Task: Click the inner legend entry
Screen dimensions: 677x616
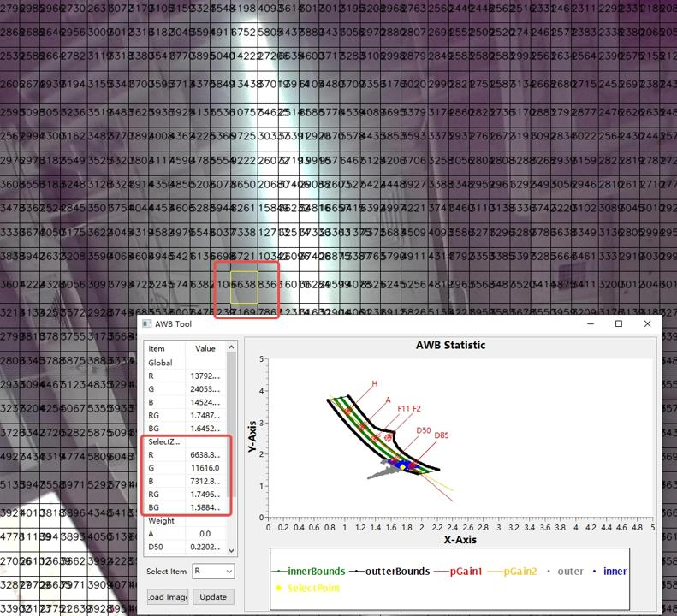Action: [609, 572]
